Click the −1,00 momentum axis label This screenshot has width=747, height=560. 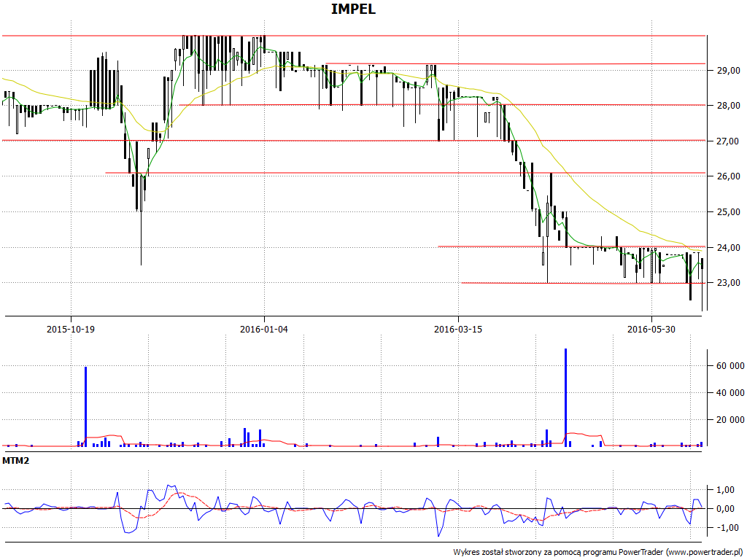pos(729,528)
